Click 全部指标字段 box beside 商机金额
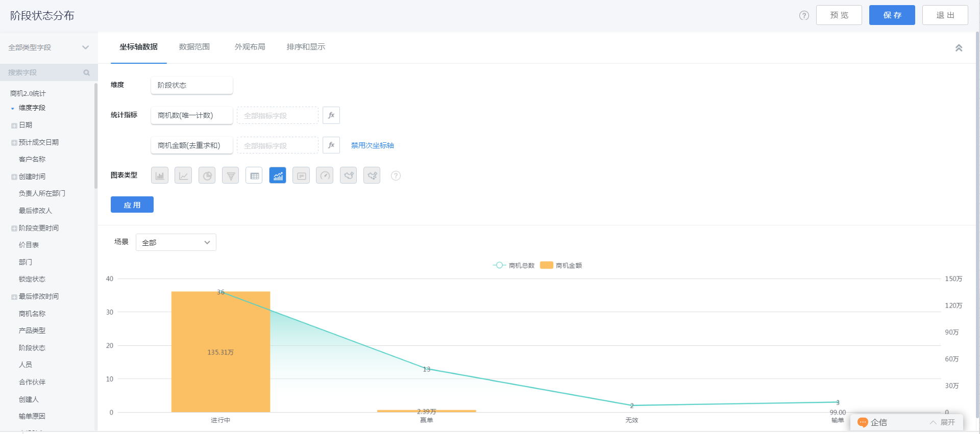The width and height of the screenshot is (980, 434). (x=278, y=145)
